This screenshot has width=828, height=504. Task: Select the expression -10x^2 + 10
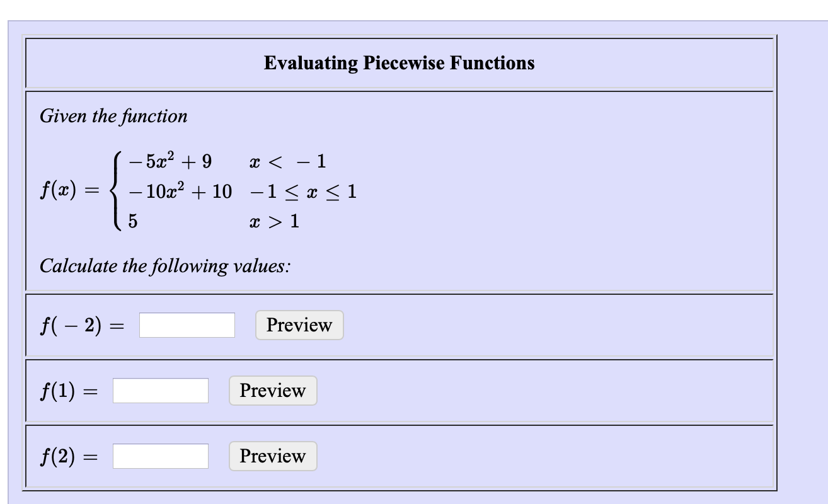click(x=180, y=192)
